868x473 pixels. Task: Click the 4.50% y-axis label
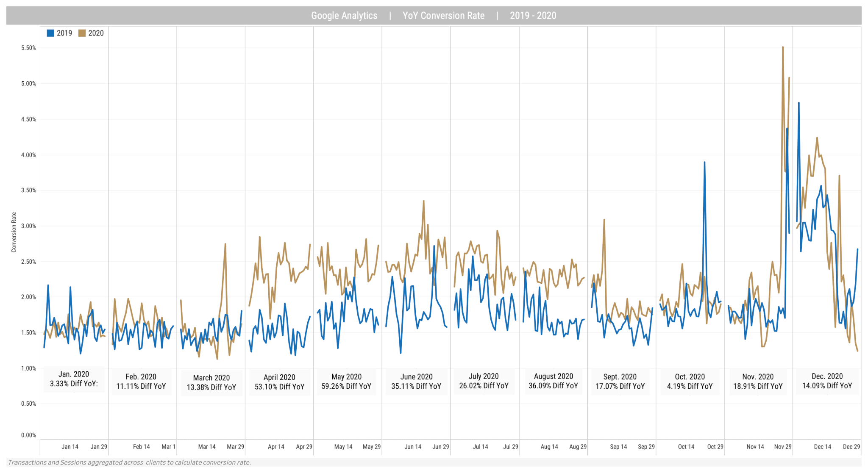coord(29,119)
